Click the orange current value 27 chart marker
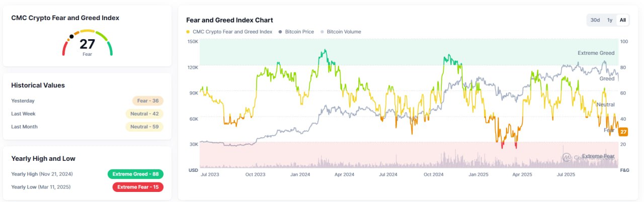This screenshot has width=644, height=202. [x=623, y=132]
